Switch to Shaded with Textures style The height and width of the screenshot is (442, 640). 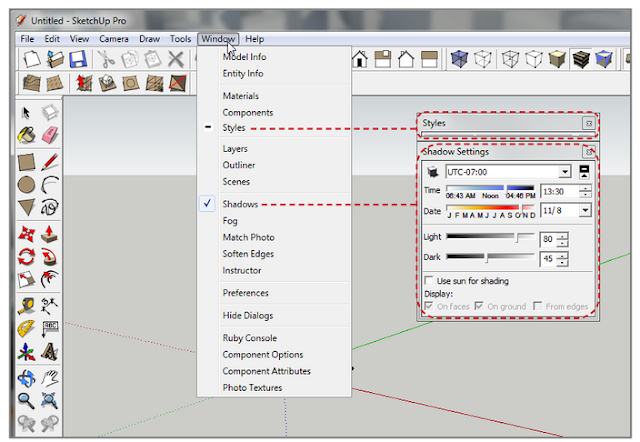pyautogui.click(x=581, y=59)
